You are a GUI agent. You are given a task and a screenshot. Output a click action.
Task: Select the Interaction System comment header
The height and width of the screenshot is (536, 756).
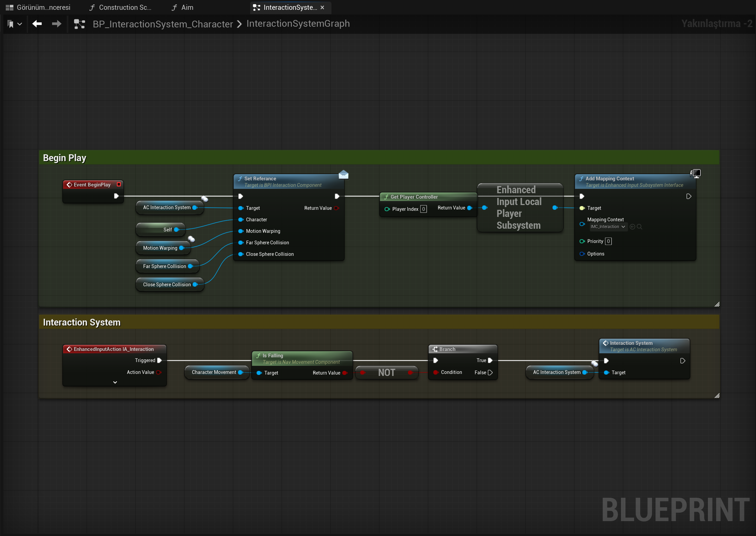[x=379, y=322]
